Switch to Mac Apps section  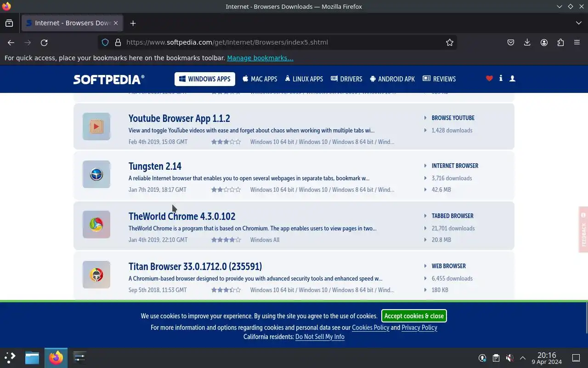coord(260,79)
